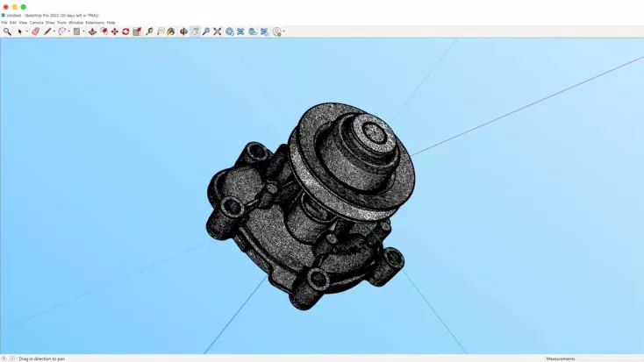The width and height of the screenshot is (644, 362).
Task: Expand the Select tool dropdown arrow
Action: click(x=27, y=32)
